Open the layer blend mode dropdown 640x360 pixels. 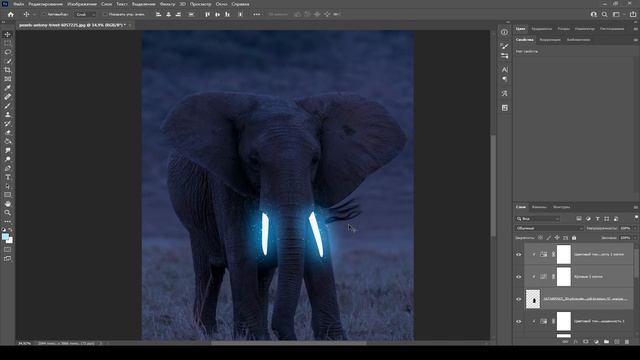(549, 228)
